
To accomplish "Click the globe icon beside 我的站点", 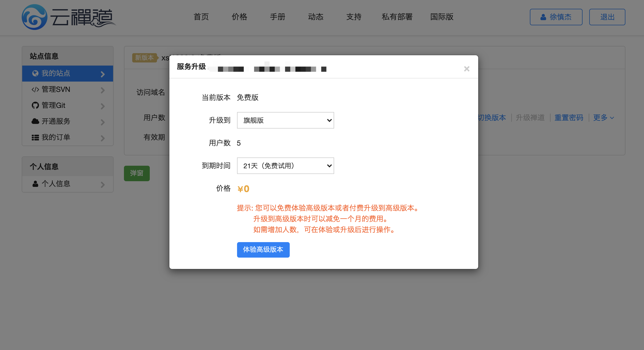I will coord(35,74).
